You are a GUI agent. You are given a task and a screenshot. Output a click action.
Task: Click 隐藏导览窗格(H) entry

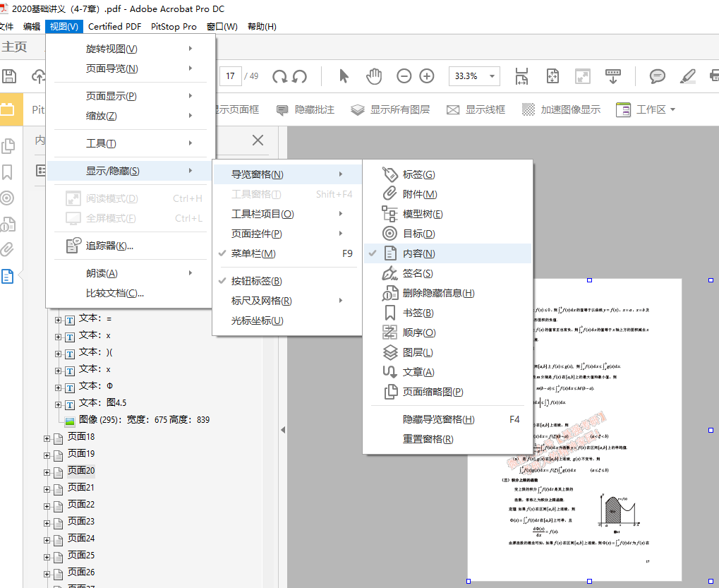pos(448,419)
